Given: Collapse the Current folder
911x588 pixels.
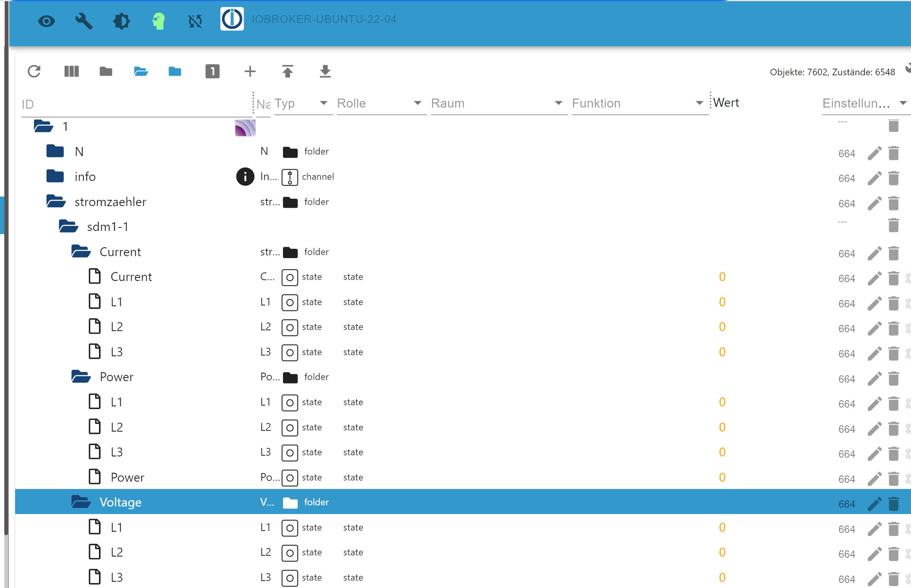Looking at the screenshot, I should [x=81, y=252].
